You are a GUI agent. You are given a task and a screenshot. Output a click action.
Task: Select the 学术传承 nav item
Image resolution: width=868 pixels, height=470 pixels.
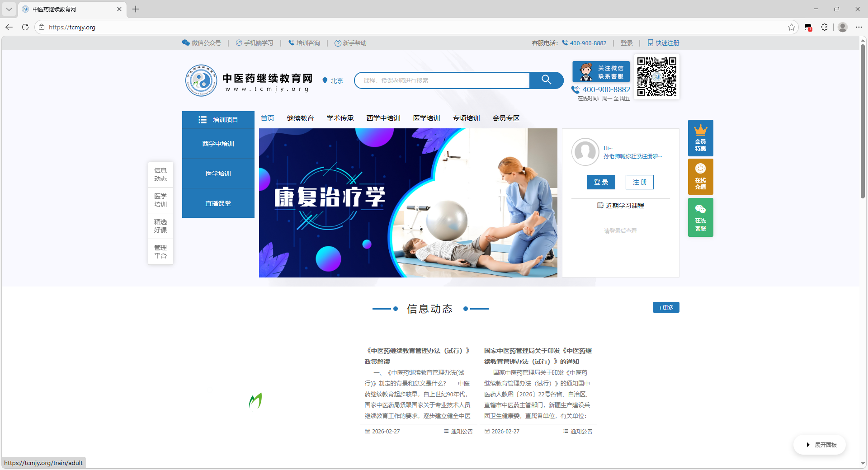(x=340, y=118)
